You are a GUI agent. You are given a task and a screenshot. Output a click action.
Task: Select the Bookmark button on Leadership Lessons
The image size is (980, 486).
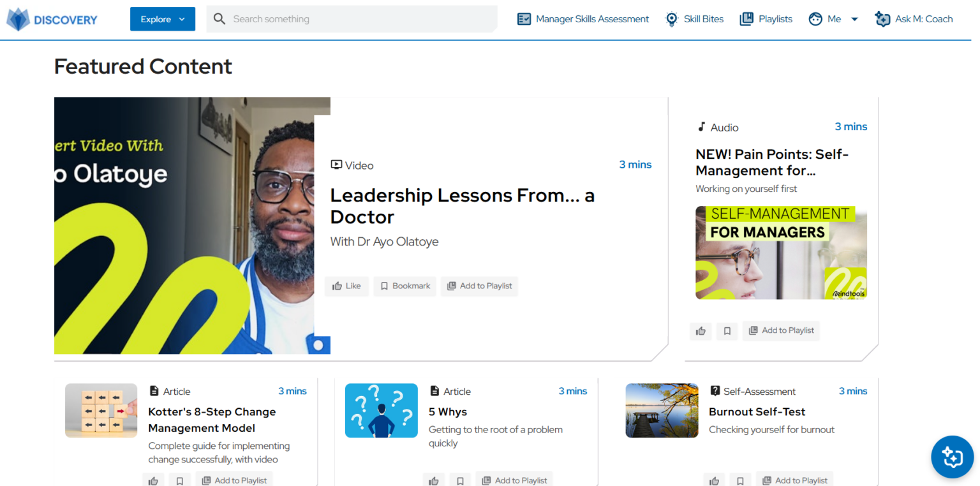[405, 286]
